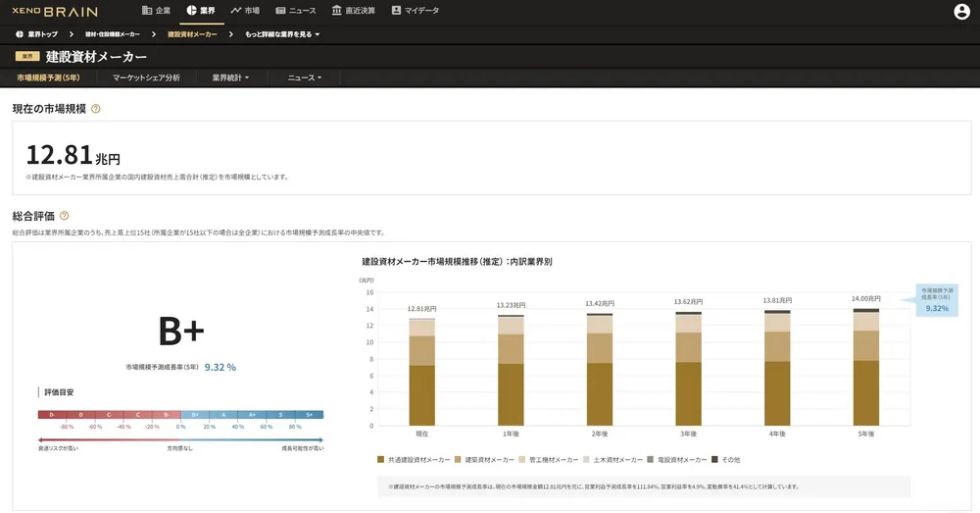
Task: Click the 12.81 兆円 market size figure
Action: [73, 155]
